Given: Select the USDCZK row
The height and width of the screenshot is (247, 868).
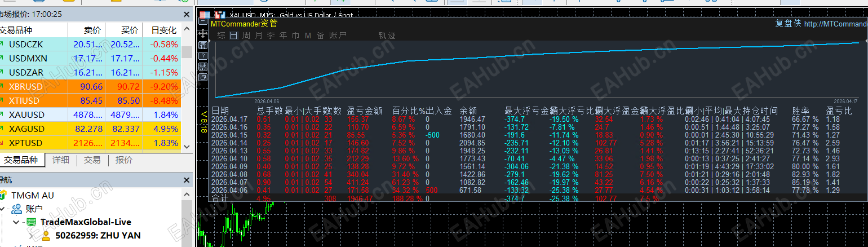Looking at the screenshot, I should (90, 44).
